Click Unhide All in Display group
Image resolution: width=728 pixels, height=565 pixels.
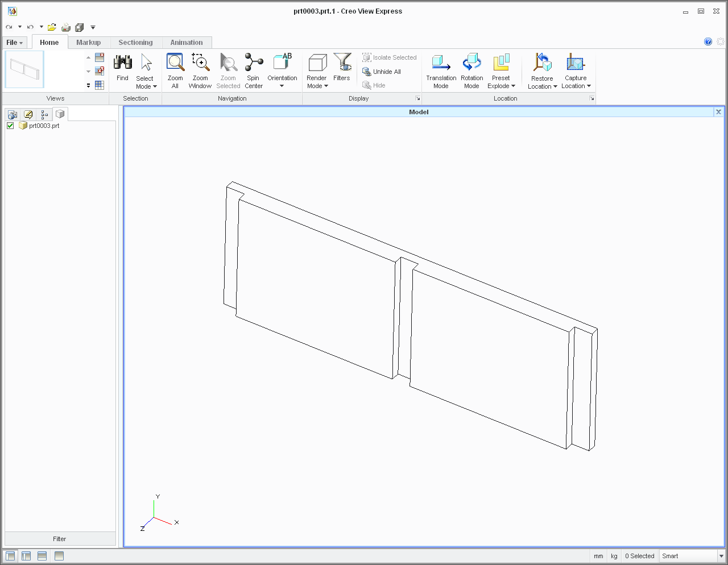coord(382,72)
